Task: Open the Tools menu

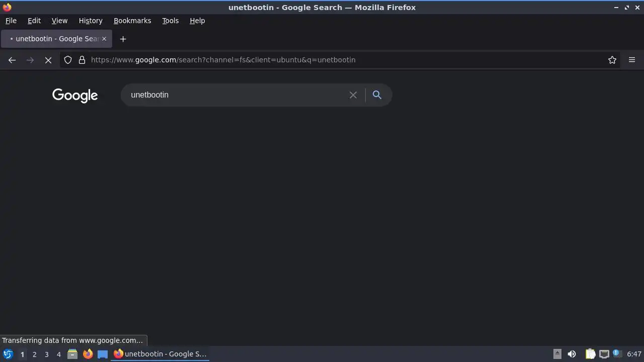Action: tap(170, 21)
